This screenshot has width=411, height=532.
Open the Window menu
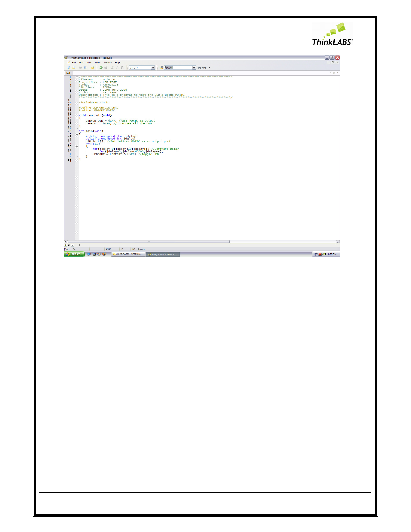[x=108, y=63]
